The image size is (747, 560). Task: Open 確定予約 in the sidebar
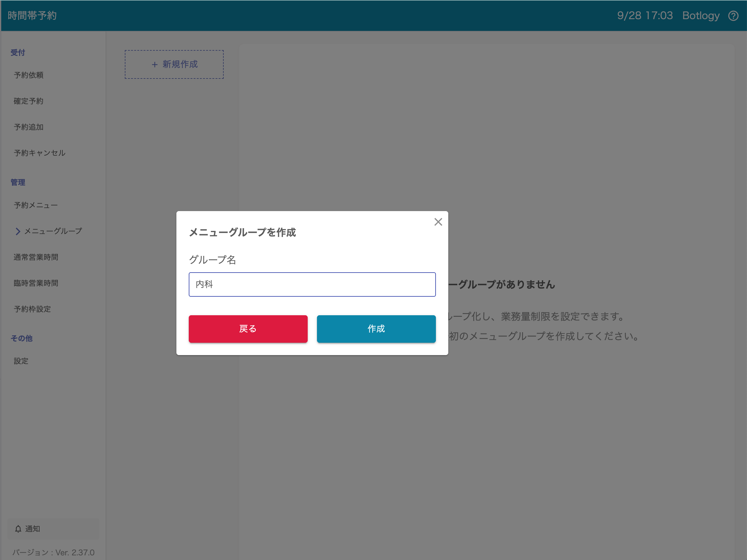29,101
